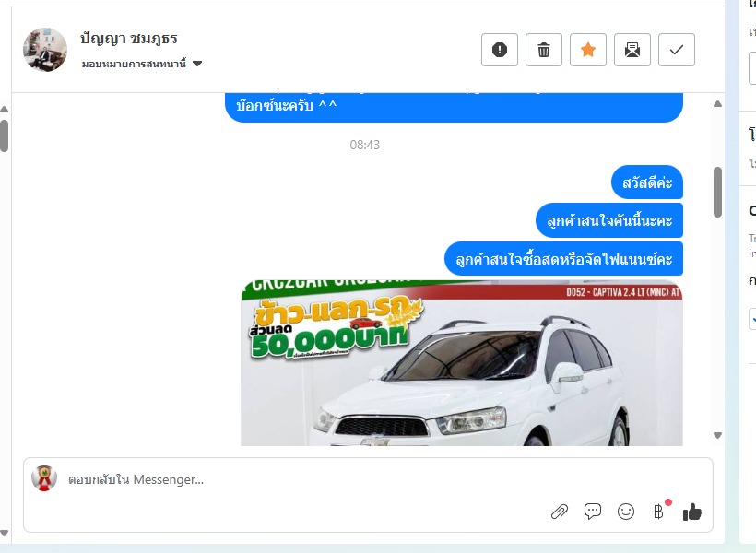Mark conversation done with checkmark
The height and width of the screenshot is (553, 756).
[677, 50]
